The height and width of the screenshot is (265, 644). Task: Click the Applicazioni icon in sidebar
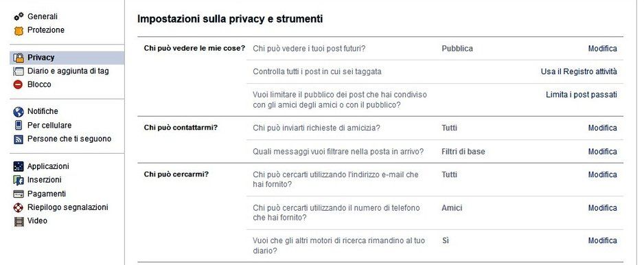click(19, 166)
